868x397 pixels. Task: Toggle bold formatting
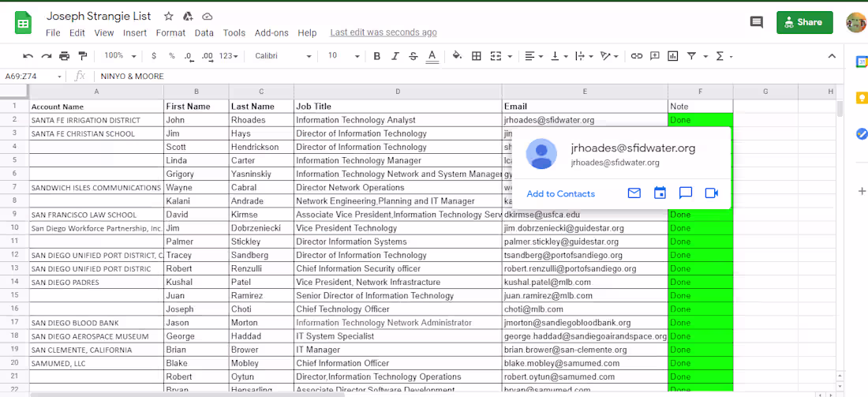(377, 56)
